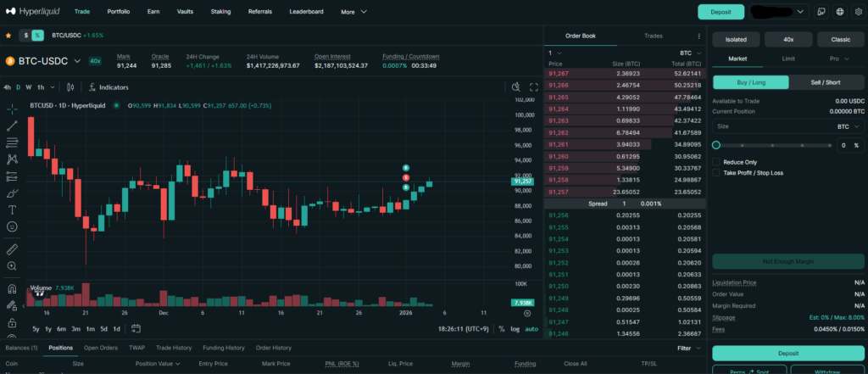Select the ruler measure tool
This screenshot has height=374, width=868.
coord(12,249)
